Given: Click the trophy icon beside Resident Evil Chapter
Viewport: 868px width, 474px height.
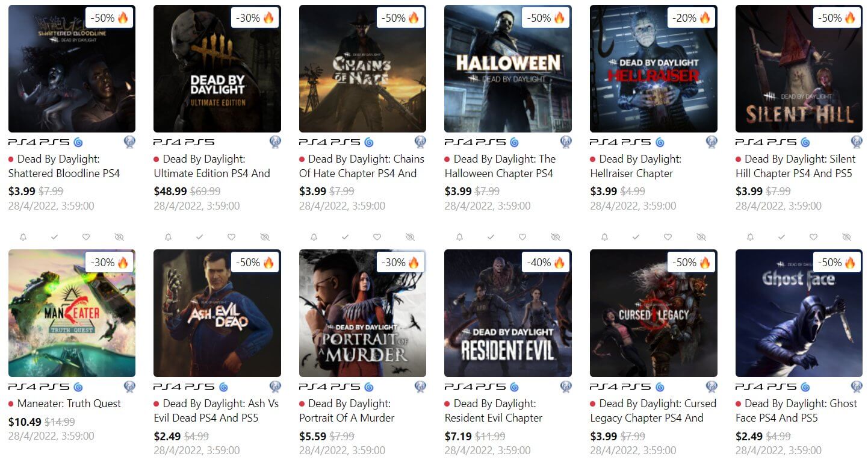Looking at the screenshot, I should [x=566, y=387].
